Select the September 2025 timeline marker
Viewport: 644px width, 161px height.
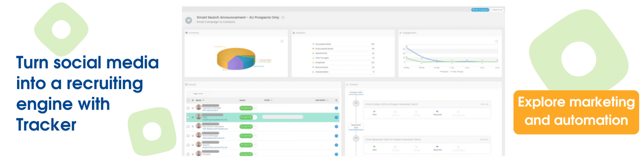coord(356,126)
